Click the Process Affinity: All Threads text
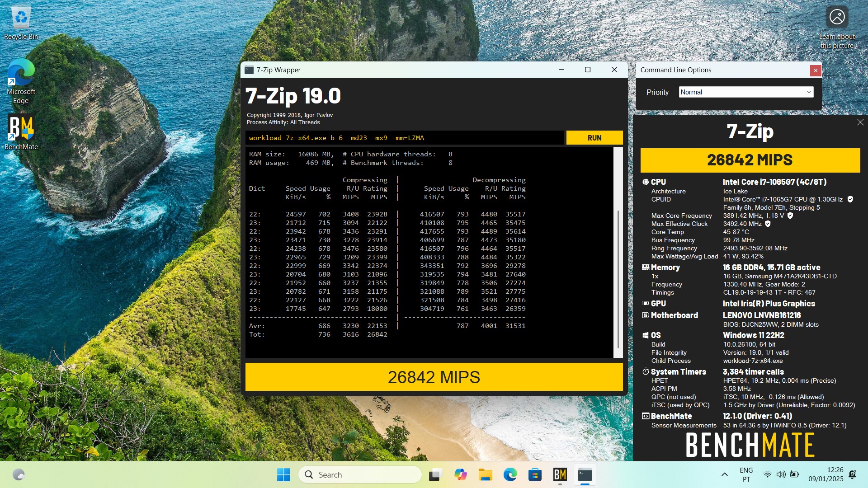 283,122
